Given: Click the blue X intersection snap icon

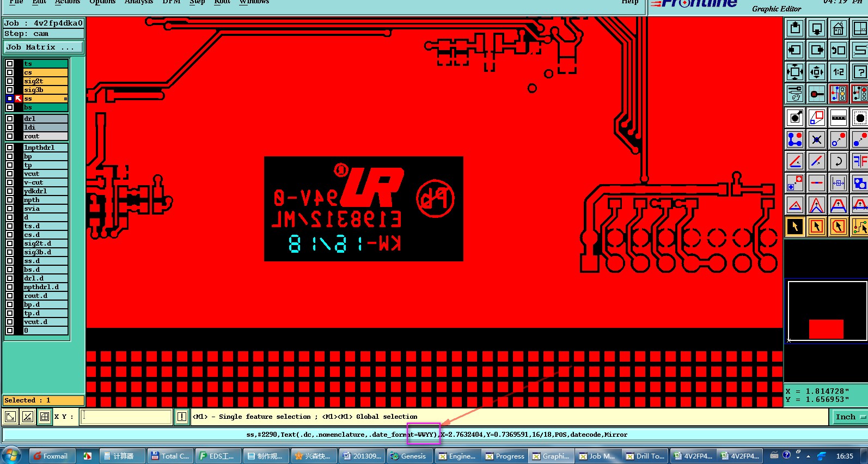Looking at the screenshot, I should pos(817,139).
